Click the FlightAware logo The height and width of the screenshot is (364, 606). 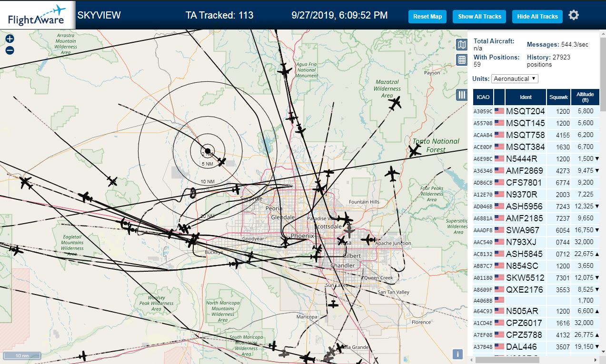coord(37,15)
